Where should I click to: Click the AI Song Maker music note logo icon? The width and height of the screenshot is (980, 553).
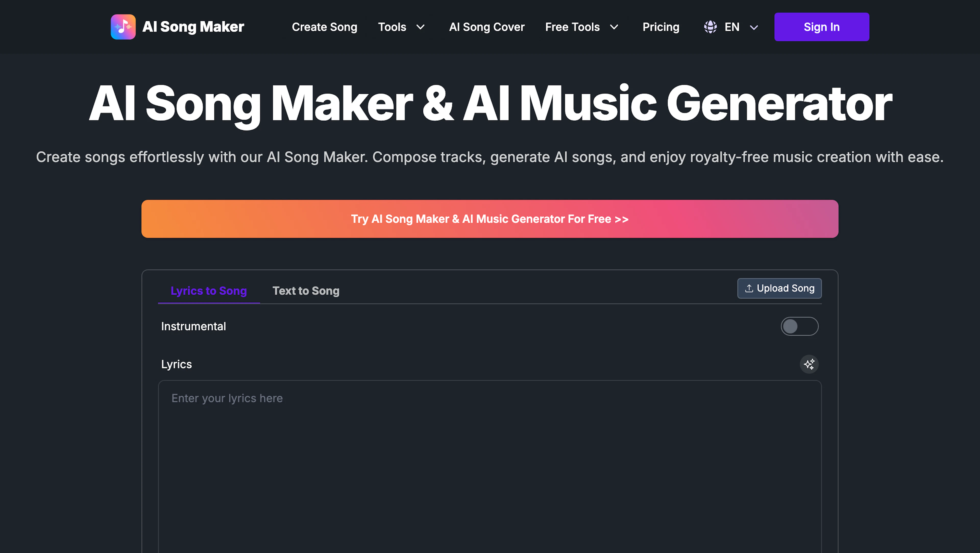tap(123, 27)
